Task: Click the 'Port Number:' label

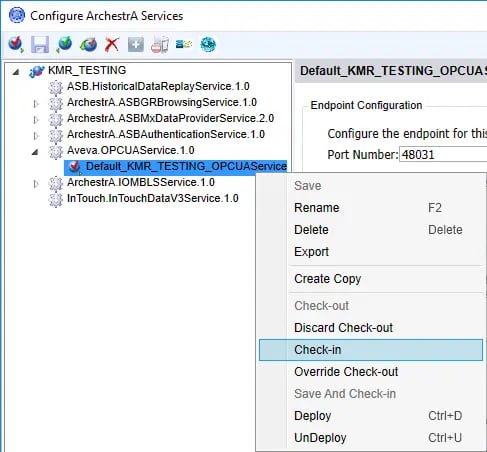Action: 363,155
